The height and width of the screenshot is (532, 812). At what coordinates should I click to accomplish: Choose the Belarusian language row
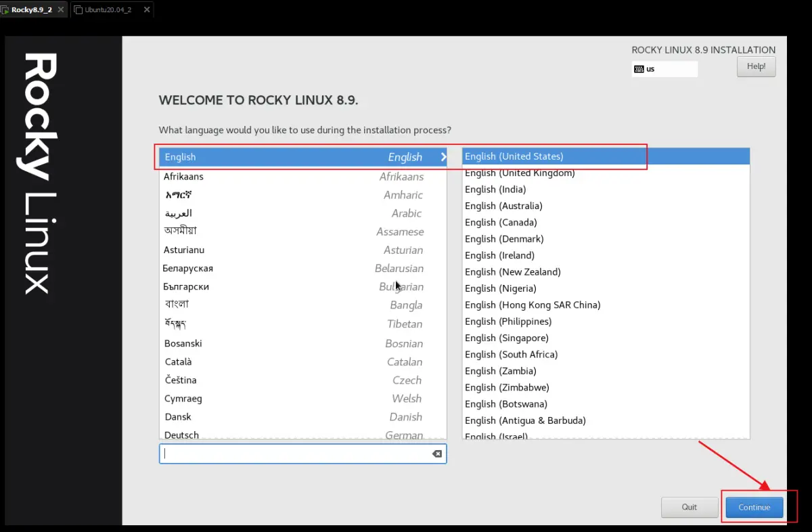(303, 268)
